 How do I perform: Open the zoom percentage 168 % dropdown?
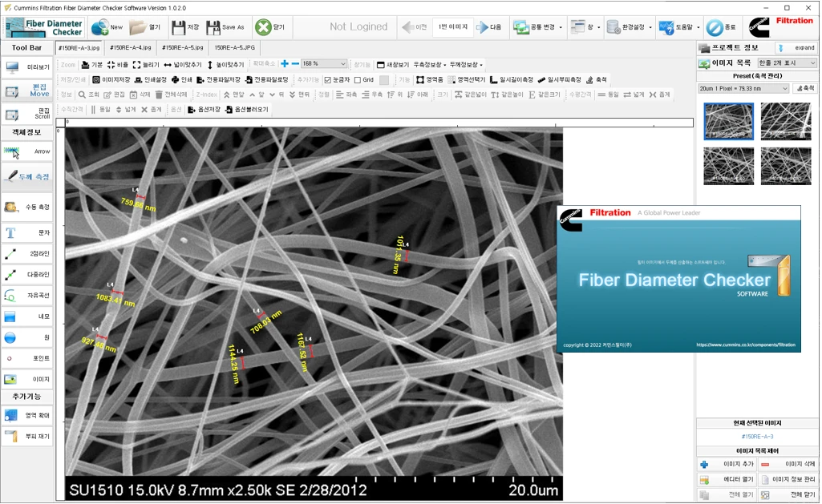(324, 64)
